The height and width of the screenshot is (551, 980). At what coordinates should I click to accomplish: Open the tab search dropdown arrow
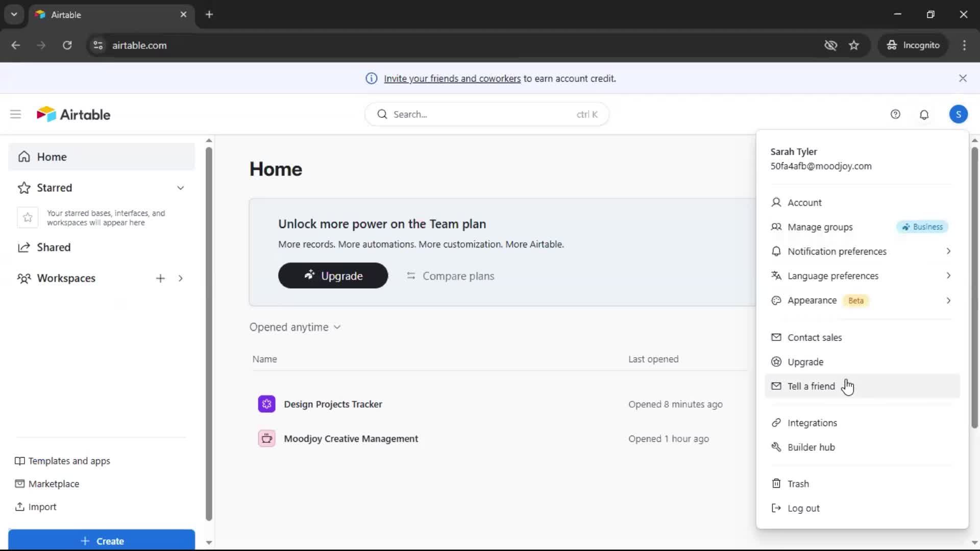click(x=14, y=14)
